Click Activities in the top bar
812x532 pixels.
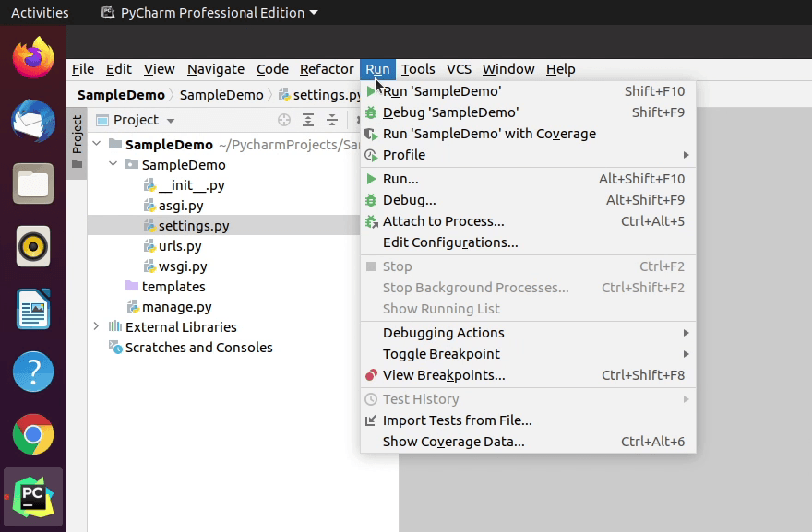[40, 13]
